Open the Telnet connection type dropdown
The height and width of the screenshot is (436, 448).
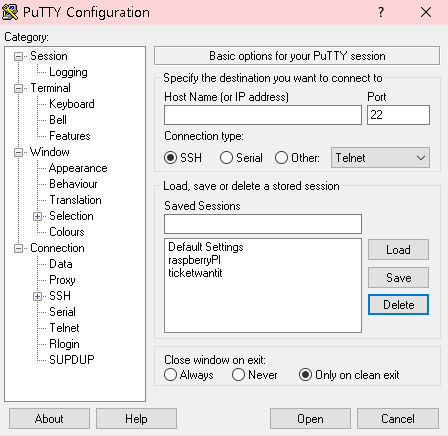point(380,158)
